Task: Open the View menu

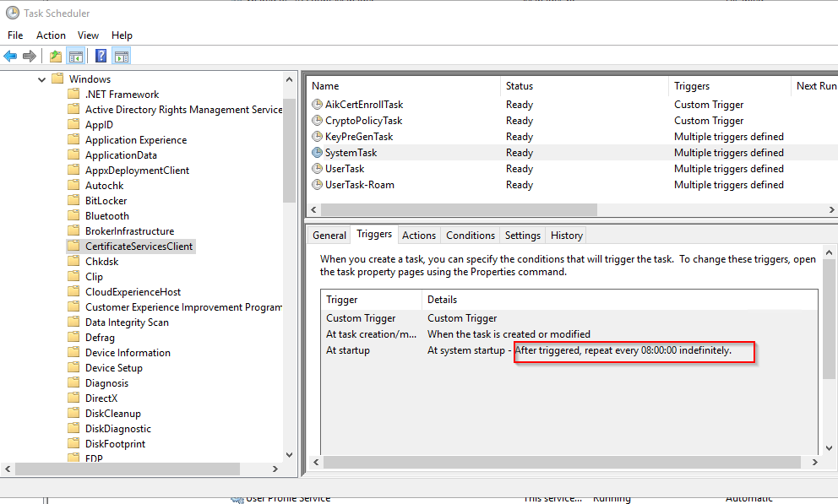Action: 88,35
